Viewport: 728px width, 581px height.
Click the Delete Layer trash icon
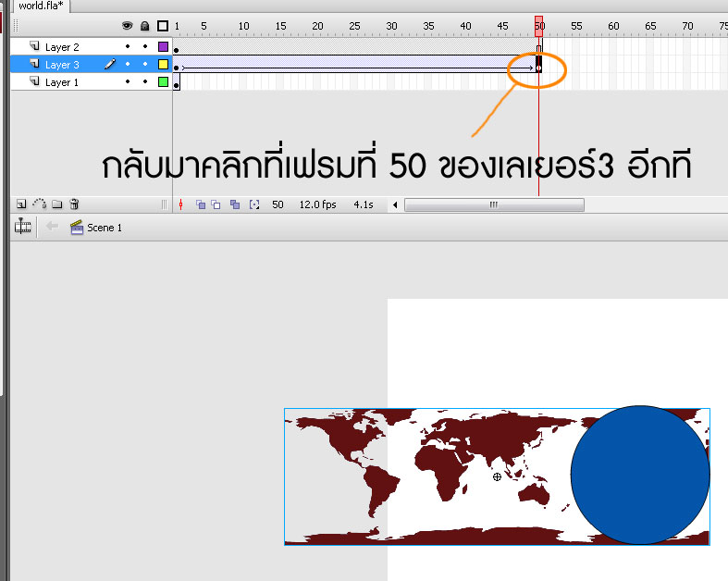[74, 204]
